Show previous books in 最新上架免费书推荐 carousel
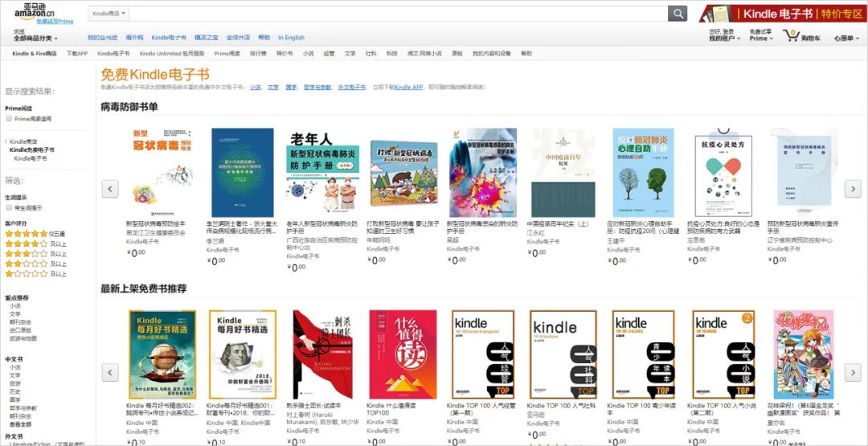Viewport: 868px width, 446px height. click(x=109, y=372)
